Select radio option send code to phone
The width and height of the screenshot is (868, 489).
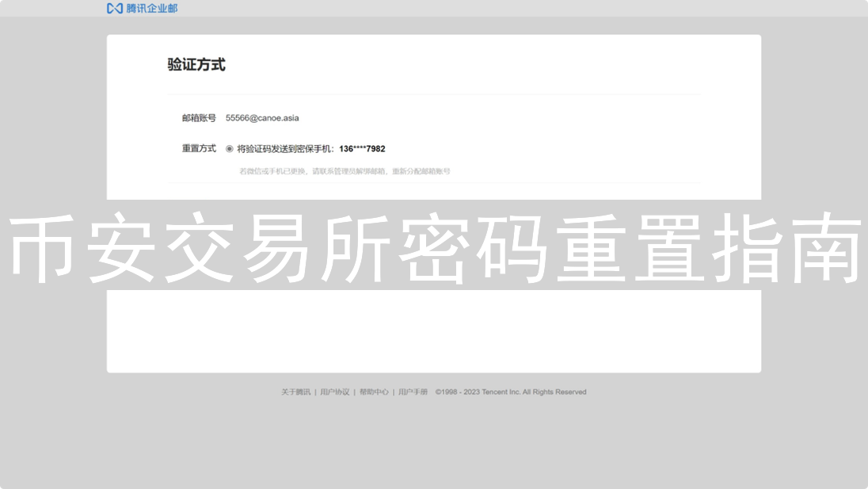click(x=229, y=149)
